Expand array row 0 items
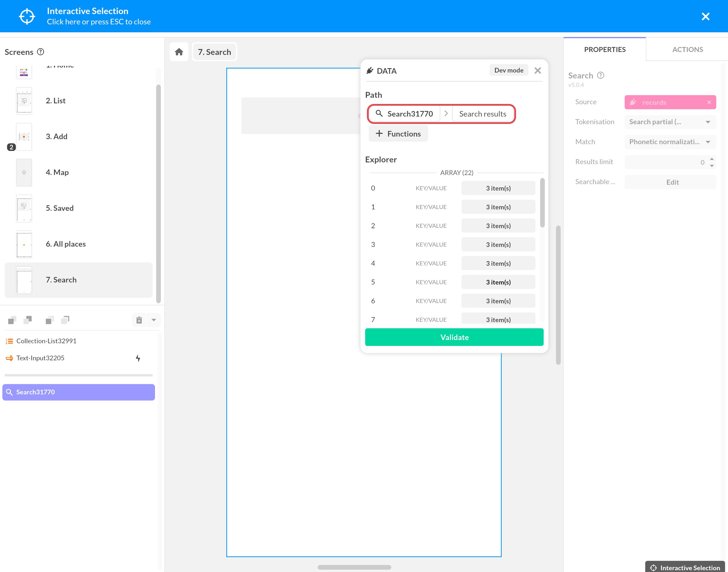Image resolution: width=728 pixels, height=572 pixels. pos(498,188)
